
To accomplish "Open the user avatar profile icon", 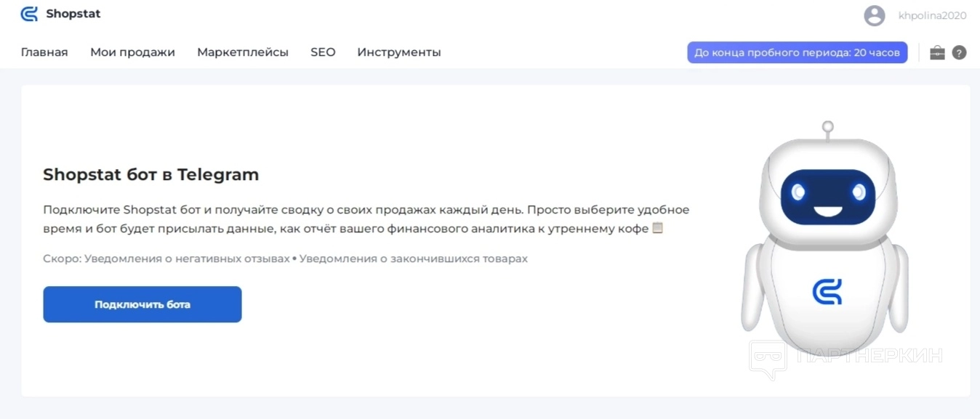I will pos(874,15).
